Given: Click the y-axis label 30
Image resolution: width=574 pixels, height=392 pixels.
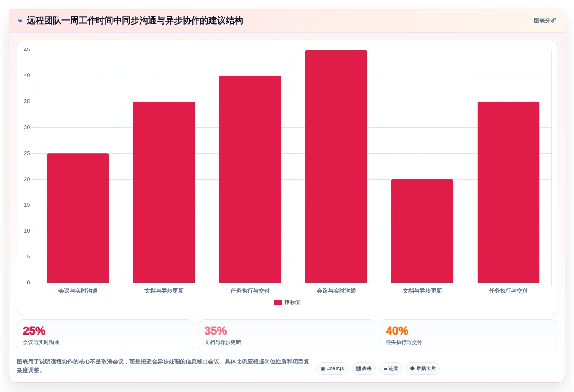Looking at the screenshot, I should 27,127.
